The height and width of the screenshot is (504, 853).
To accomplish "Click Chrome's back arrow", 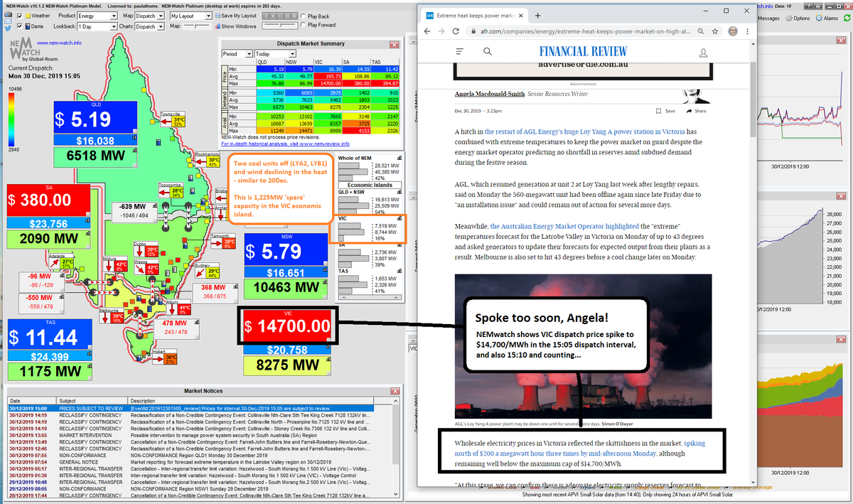I will pyautogui.click(x=428, y=31).
